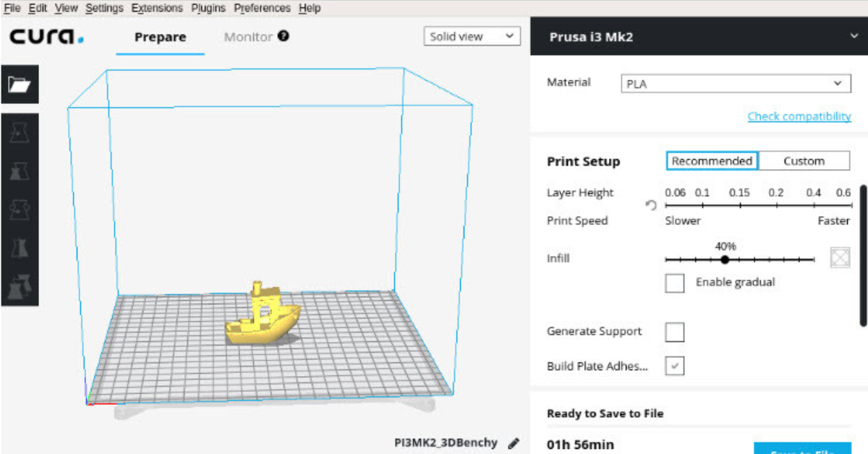This screenshot has height=454, width=868.
Task: Click the 0.2 mark on Layer Height slider
Action: [x=776, y=205]
